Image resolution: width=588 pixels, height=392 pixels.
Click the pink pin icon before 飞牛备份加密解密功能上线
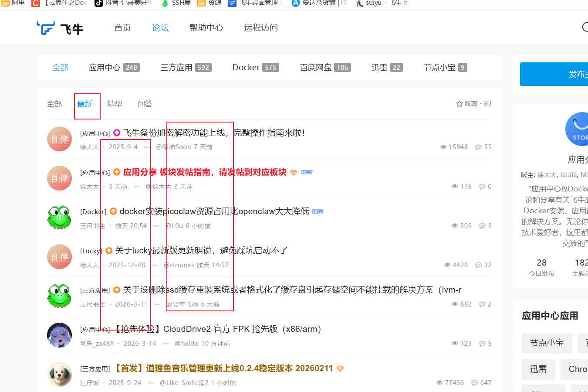coord(117,133)
